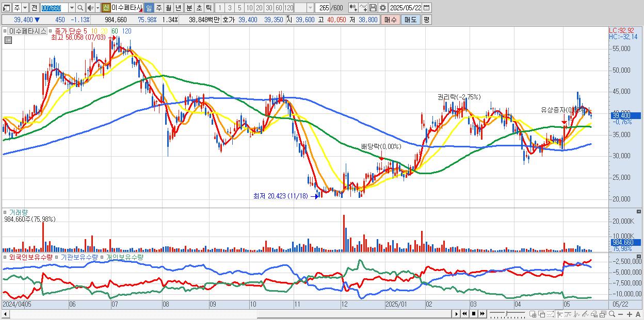Stop chart replay
This screenshot has height=320, width=644.
click(473, 314)
